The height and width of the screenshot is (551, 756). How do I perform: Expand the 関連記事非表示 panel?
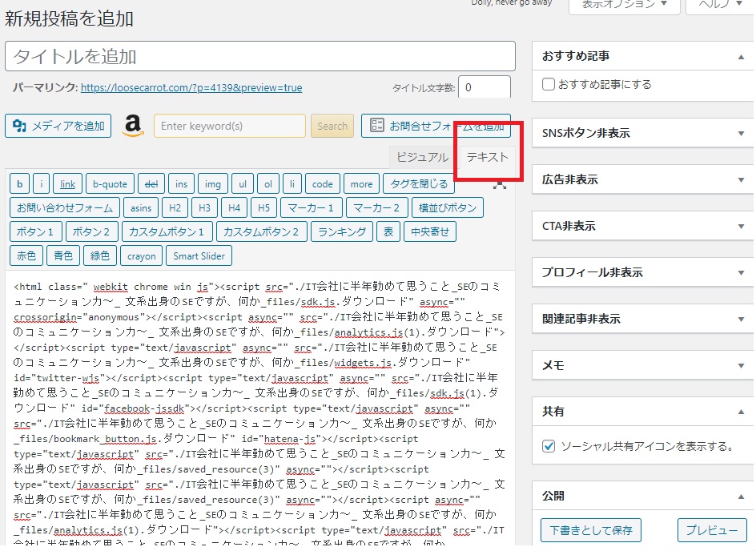pos(741,319)
